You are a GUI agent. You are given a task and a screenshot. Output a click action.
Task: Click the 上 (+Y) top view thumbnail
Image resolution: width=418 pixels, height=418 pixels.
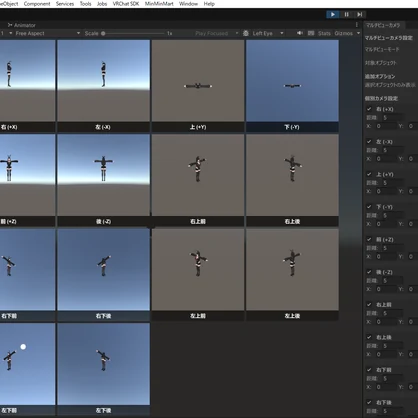198,81
